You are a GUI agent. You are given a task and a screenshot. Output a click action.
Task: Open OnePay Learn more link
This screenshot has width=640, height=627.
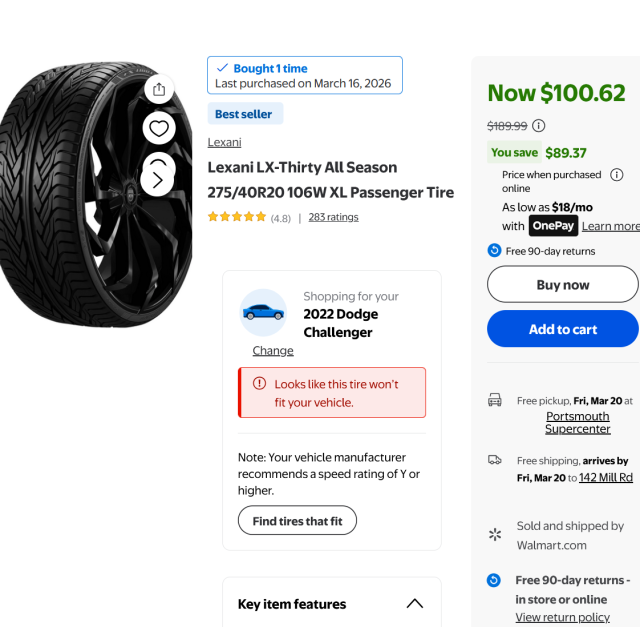610,227
